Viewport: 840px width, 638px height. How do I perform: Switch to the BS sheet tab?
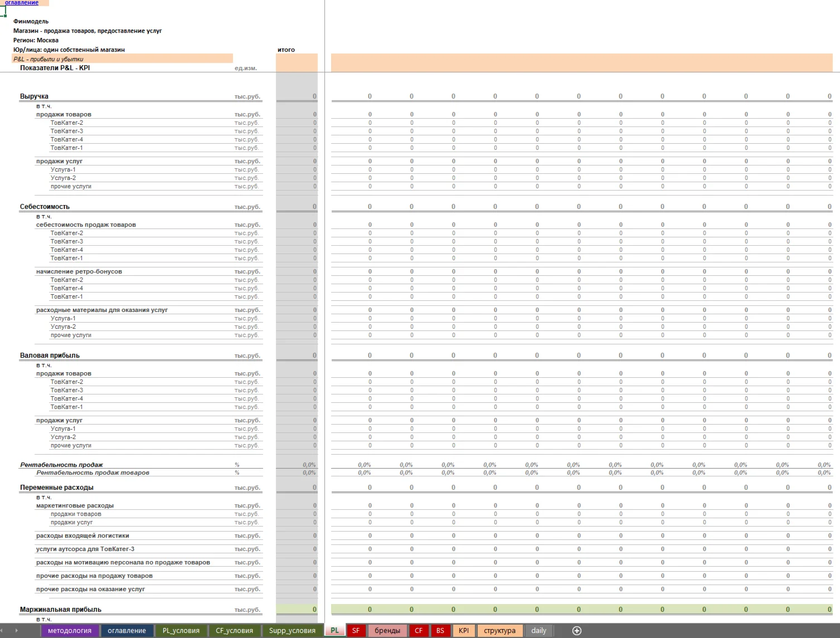click(440, 631)
